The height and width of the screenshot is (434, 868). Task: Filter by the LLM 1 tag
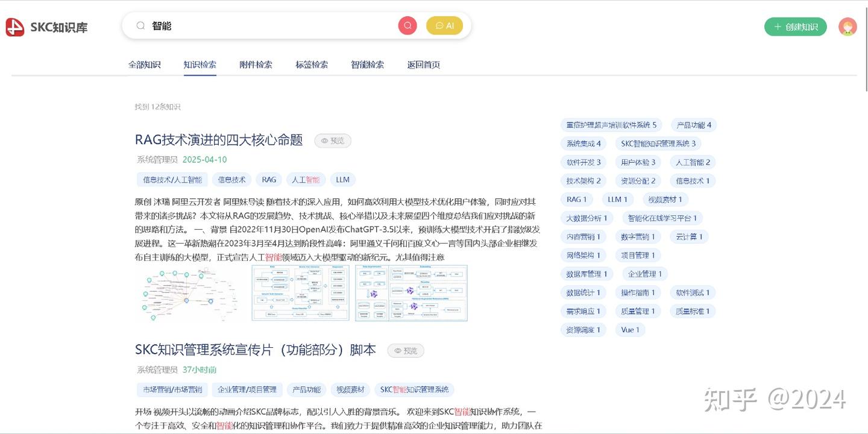coord(617,200)
